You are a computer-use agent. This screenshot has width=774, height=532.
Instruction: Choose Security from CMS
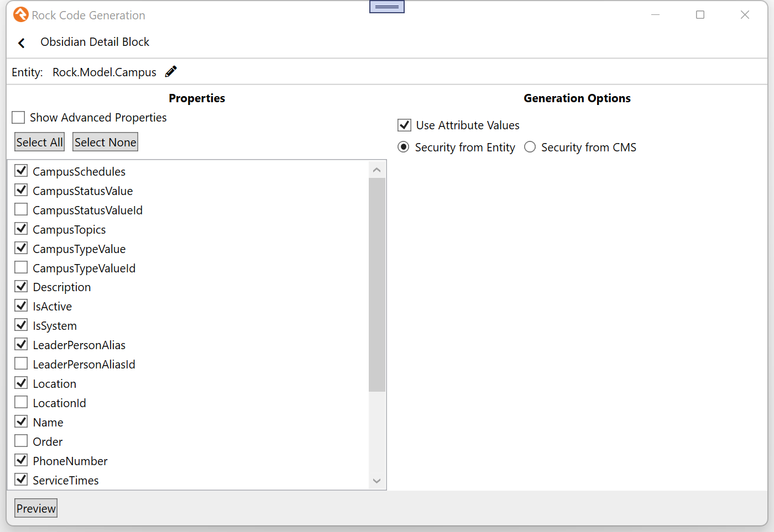530,147
